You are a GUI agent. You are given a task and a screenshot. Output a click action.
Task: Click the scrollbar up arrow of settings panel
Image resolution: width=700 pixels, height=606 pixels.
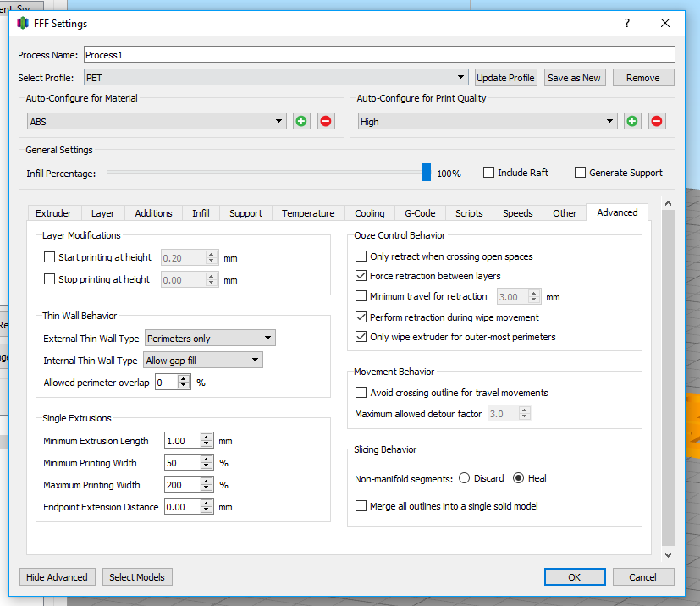coord(668,203)
